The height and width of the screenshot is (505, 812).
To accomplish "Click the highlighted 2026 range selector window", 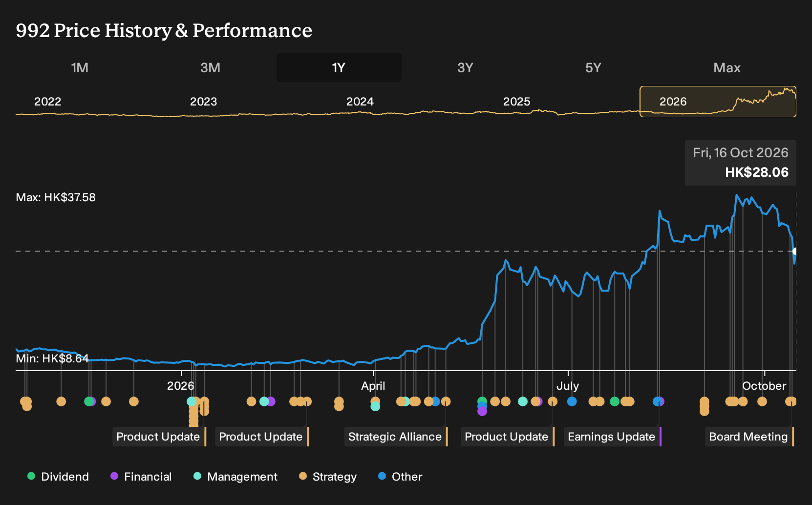I will pyautogui.click(x=718, y=102).
